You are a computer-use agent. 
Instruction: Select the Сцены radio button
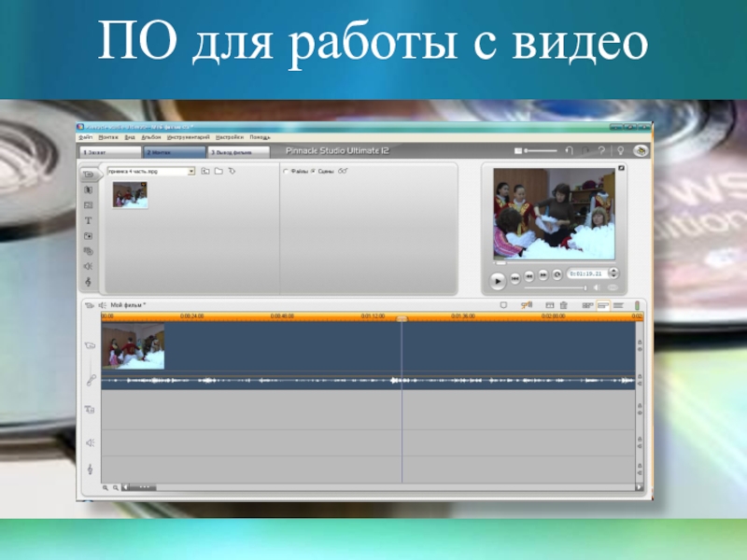[313, 172]
